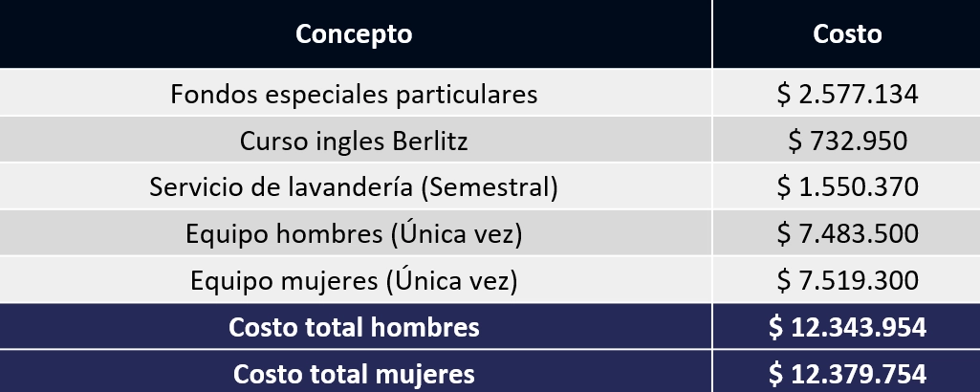The width and height of the screenshot is (980, 392).
Task: Click the Concepto column header
Action: click(x=354, y=34)
